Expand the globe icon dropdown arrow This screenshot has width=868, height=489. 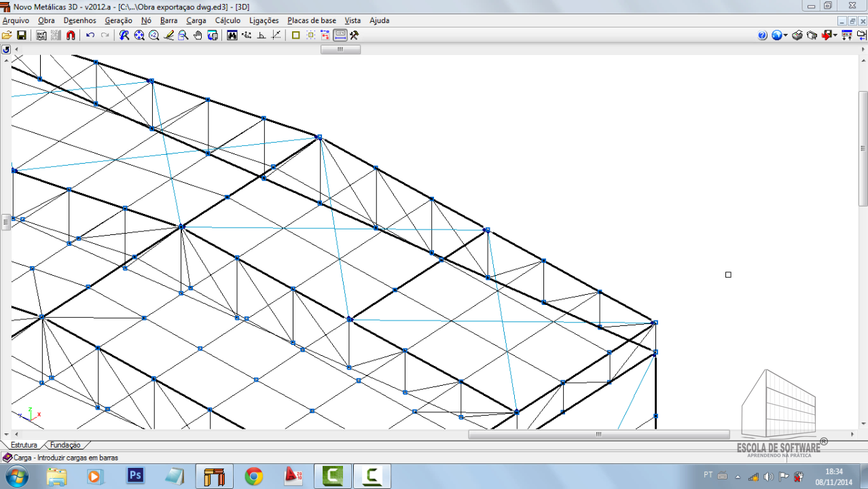coord(786,35)
